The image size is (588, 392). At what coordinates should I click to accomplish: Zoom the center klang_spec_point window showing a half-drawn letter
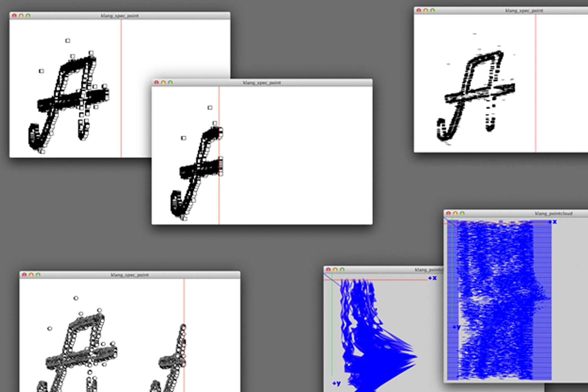(170, 83)
